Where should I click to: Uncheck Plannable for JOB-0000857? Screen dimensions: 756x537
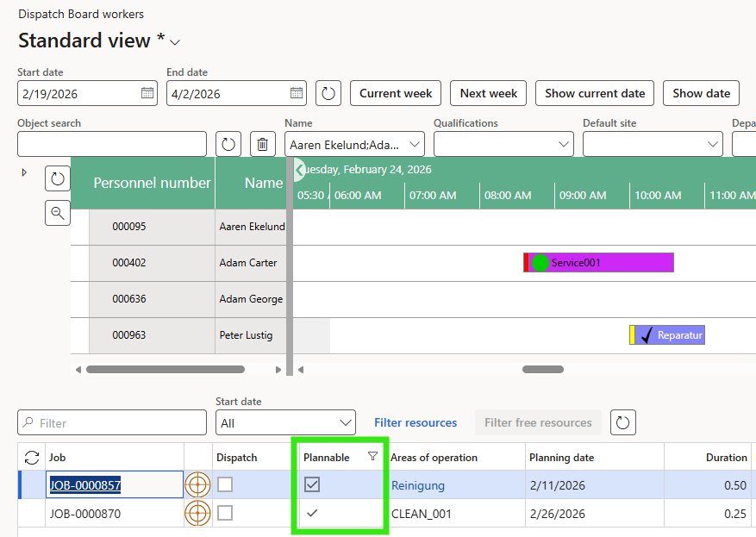tap(311, 484)
